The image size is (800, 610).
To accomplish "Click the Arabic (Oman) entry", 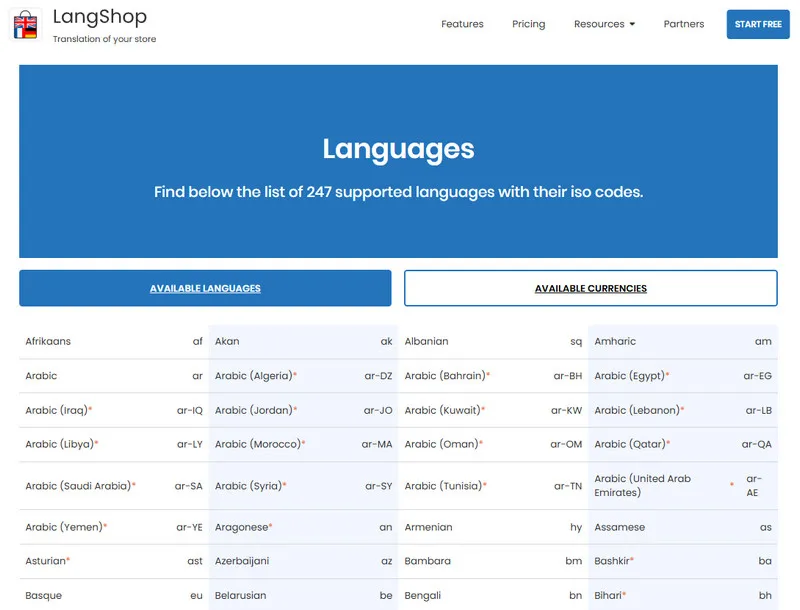I will pyautogui.click(x=493, y=444).
